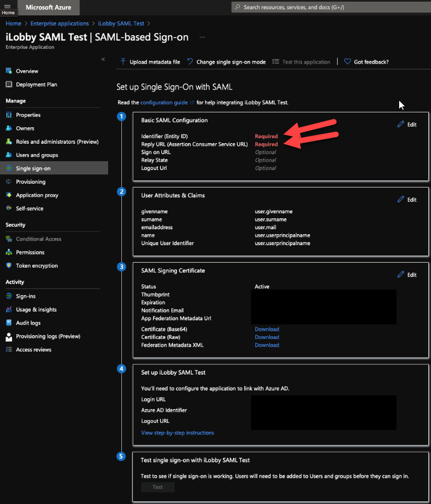The width and height of the screenshot is (431, 504).
Task: Click the Usage & insights chart icon
Action: point(9,309)
